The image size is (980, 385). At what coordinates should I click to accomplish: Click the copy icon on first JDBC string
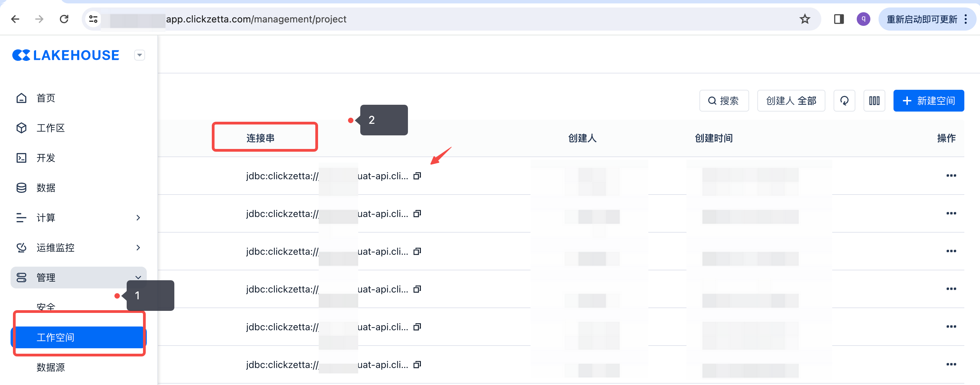[x=417, y=176]
